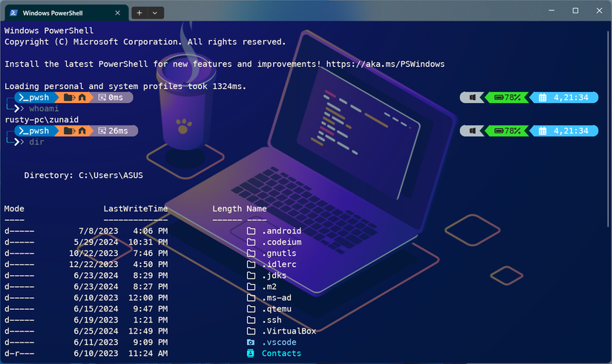Click the folder icon beside .jdks
This screenshot has width=612, height=364.
click(x=251, y=276)
